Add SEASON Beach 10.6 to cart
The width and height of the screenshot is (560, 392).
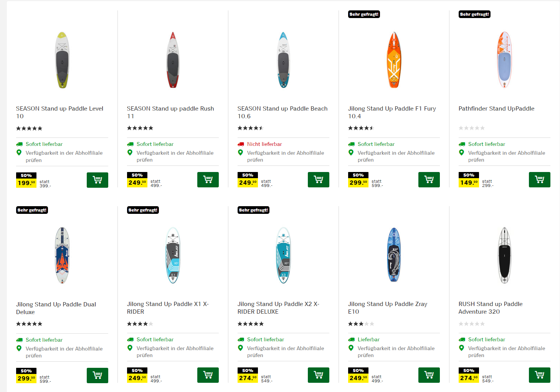tap(318, 180)
